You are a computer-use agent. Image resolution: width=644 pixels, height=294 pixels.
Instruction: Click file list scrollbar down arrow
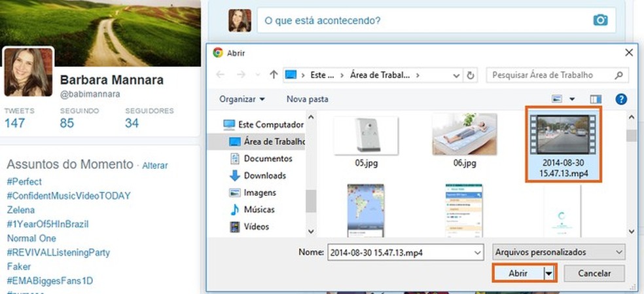pos(632,232)
